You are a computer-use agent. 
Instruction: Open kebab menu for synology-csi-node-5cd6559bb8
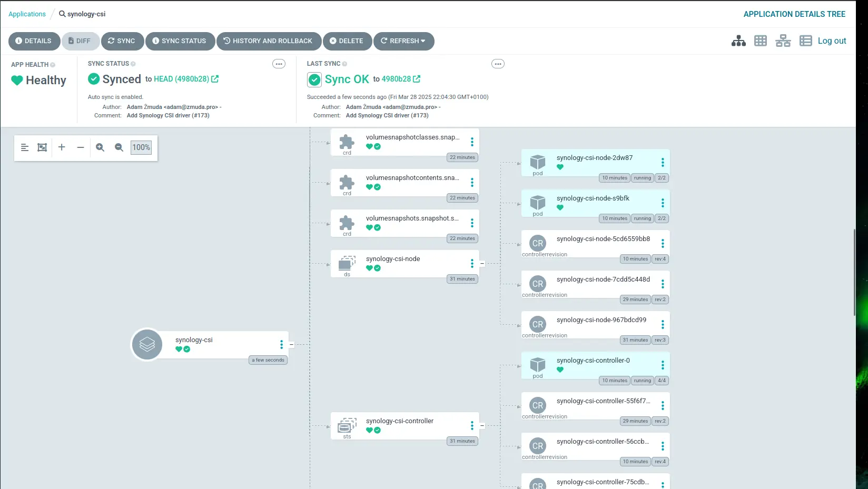point(663,244)
